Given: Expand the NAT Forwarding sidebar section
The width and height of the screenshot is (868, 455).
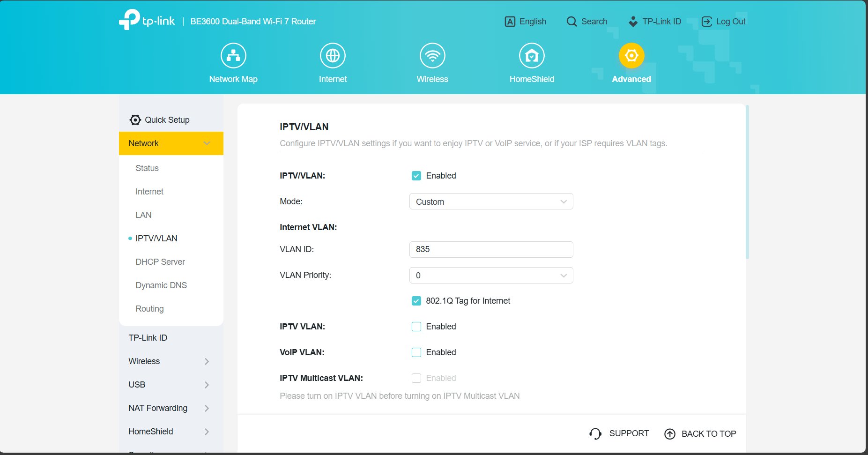Looking at the screenshot, I should click(x=171, y=408).
